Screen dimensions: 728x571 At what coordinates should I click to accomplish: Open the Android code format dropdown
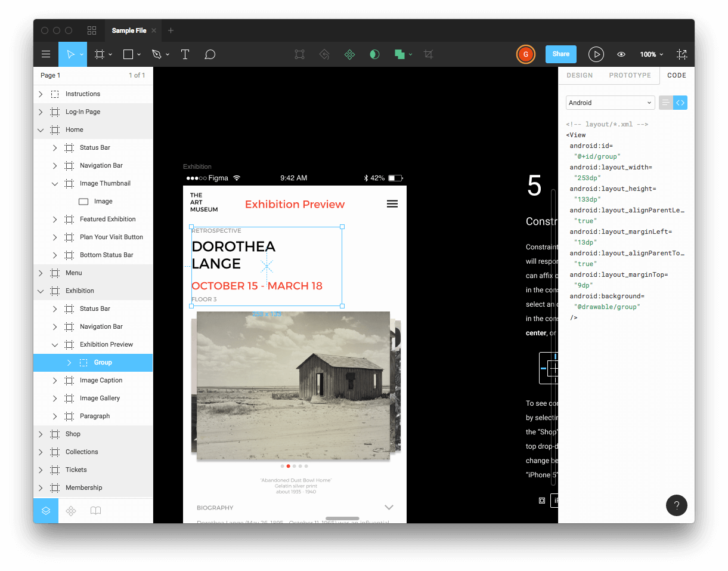pos(610,103)
